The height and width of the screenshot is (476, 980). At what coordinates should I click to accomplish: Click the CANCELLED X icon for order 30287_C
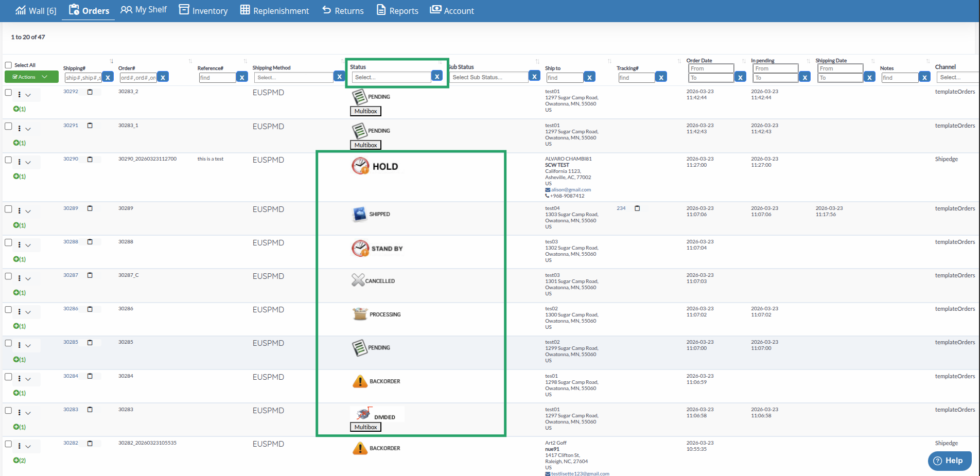[x=358, y=280]
